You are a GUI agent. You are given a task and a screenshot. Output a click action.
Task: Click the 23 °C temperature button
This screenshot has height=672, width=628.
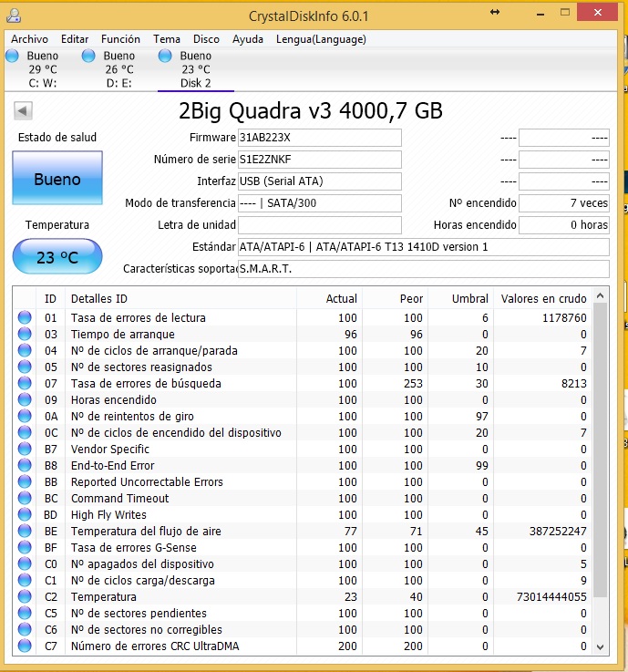[57, 257]
